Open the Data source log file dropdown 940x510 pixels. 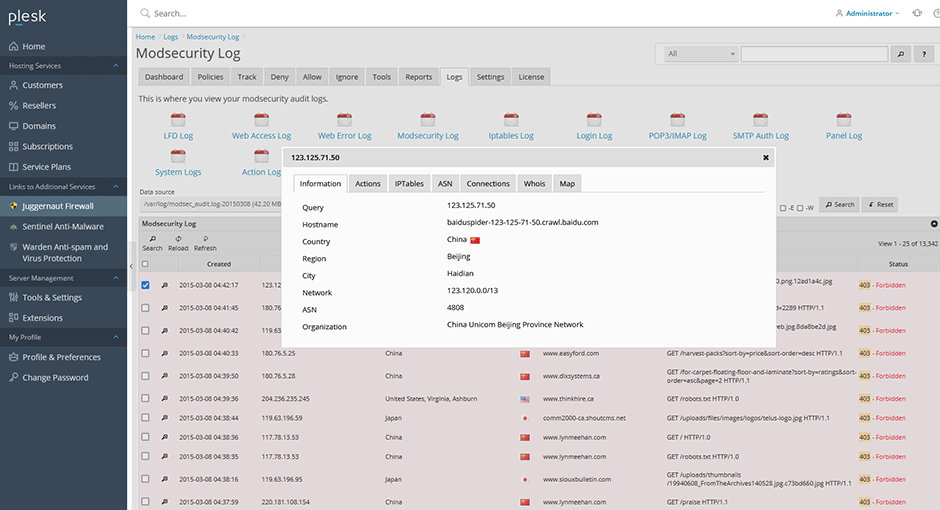point(210,204)
